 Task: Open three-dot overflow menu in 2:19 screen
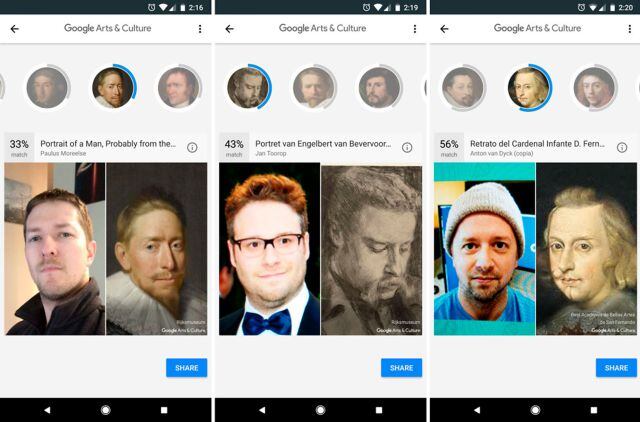(415, 29)
